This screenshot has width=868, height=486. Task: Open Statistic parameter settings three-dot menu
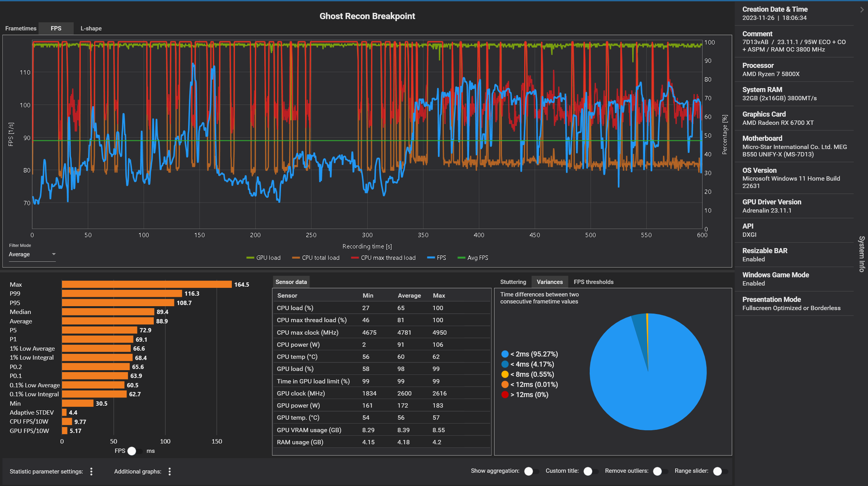point(91,472)
